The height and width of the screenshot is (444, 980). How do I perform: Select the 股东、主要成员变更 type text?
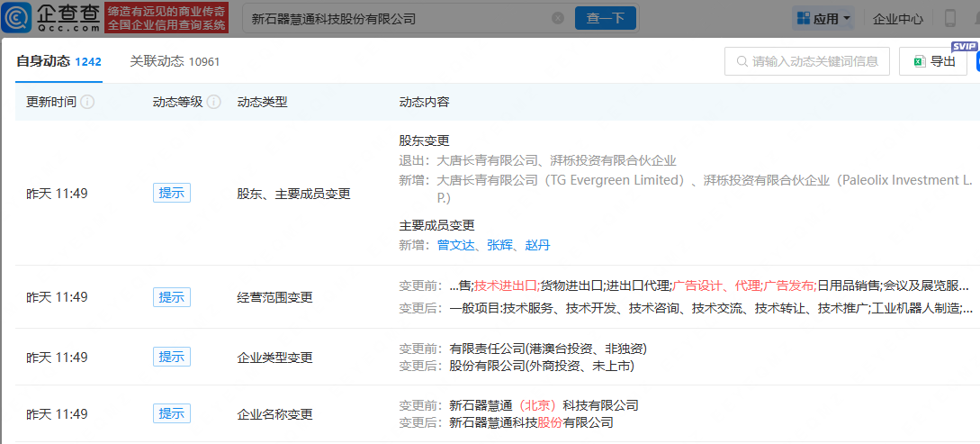[x=293, y=194]
